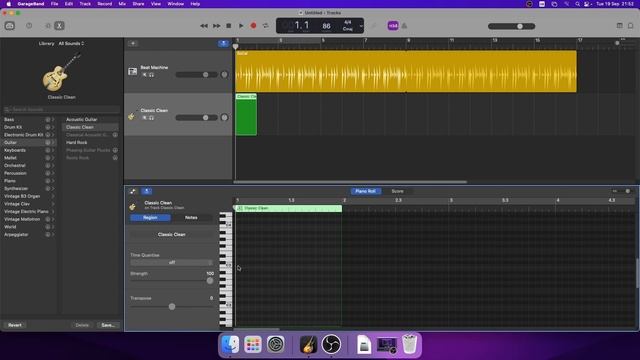Click the tuner icon beside the display

(373, 26)
